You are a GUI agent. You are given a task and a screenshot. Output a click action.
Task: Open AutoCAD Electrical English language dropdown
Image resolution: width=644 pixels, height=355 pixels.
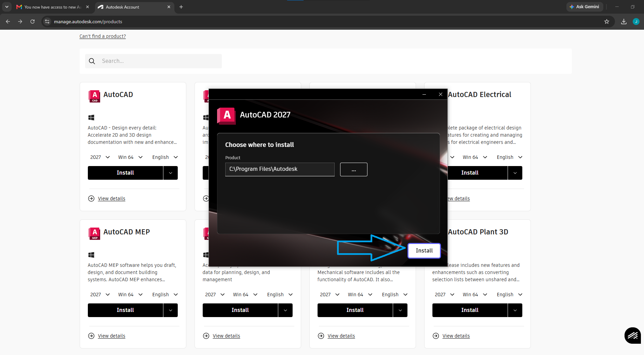[x=510, y=157]
